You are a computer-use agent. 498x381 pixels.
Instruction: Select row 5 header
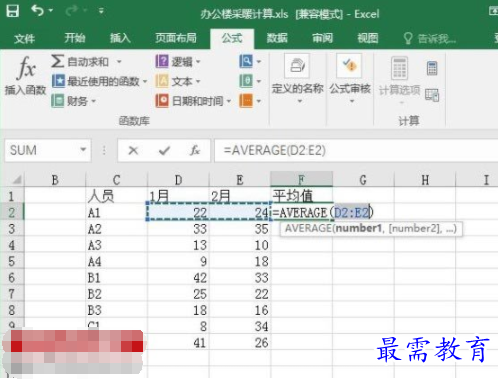point(12,261)
